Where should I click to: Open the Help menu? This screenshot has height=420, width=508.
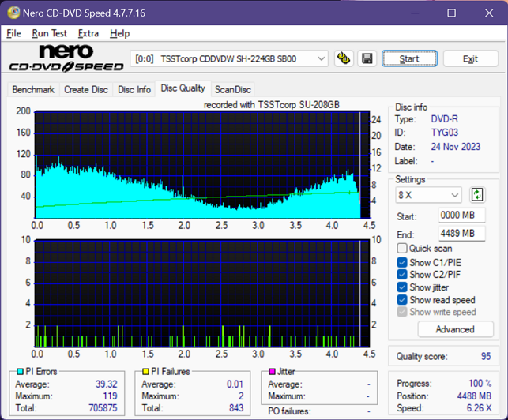119,33
